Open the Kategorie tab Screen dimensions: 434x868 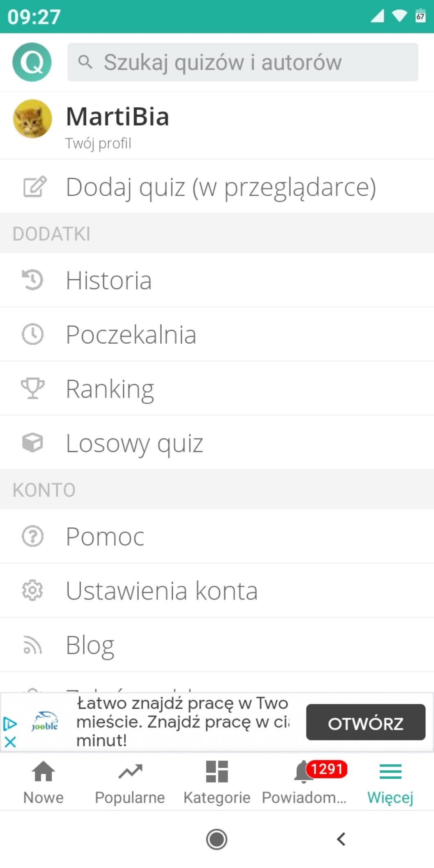click(217, 782)
